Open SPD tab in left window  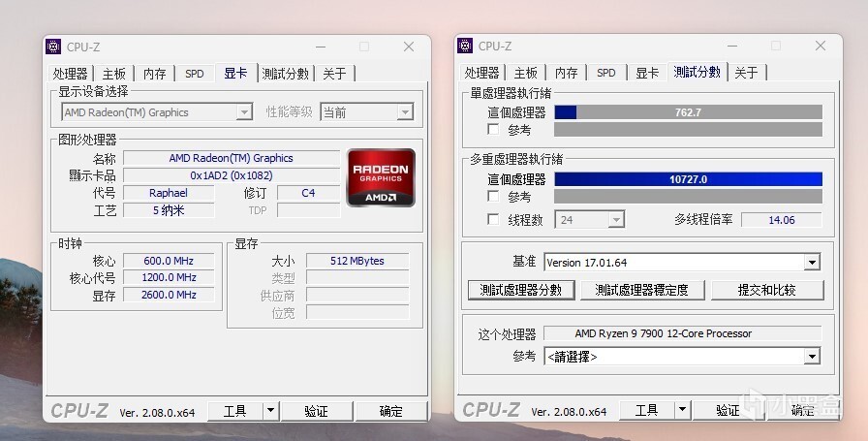(195, 74)
